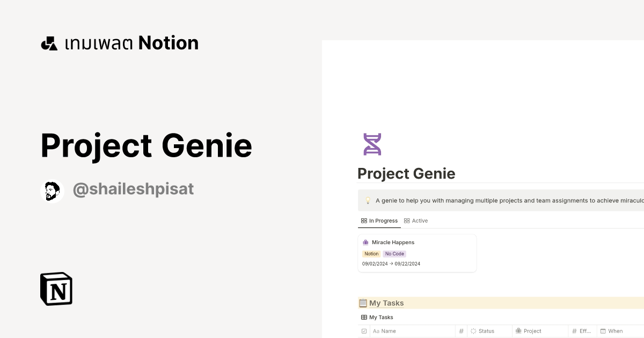This screenshot has height=338, width=644.
Task: Click the เทมเพลต Notion site logo icon
Action: (49, 42)
